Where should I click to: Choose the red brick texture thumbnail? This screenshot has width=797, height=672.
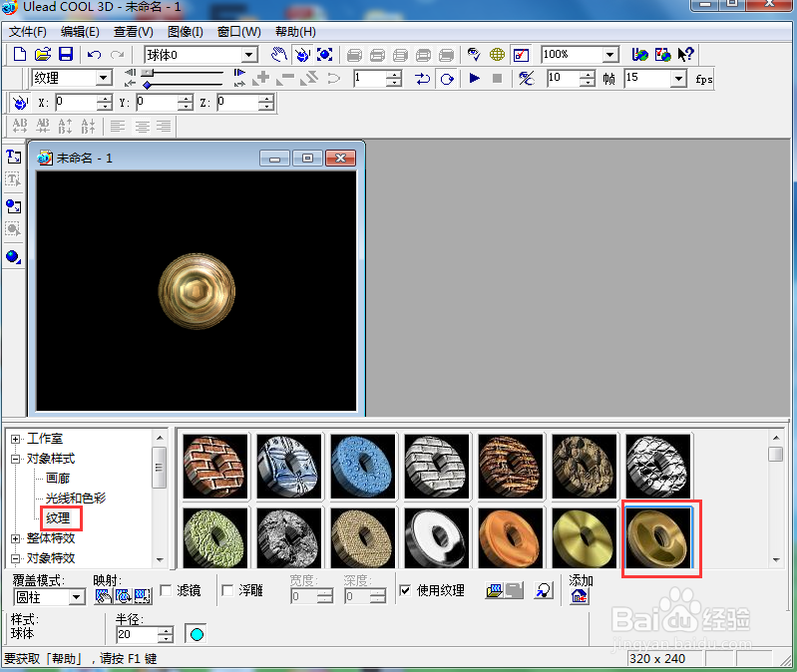pos(215,466)
